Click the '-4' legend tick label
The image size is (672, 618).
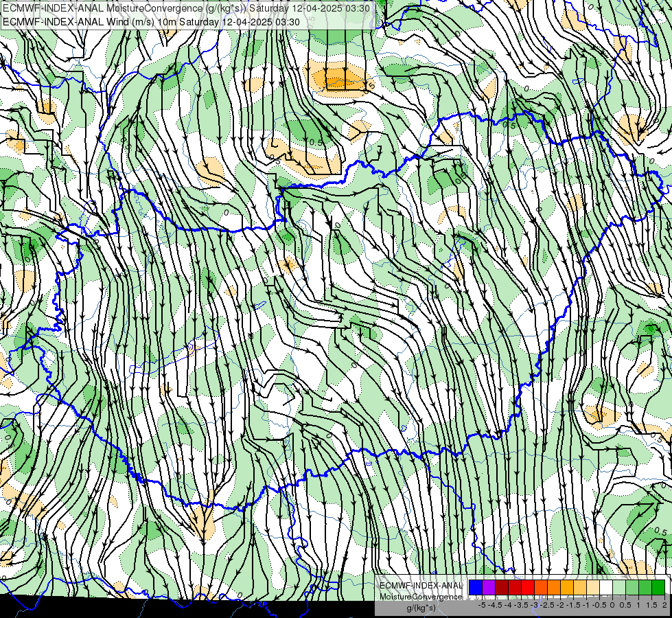[x=508, y=605]
